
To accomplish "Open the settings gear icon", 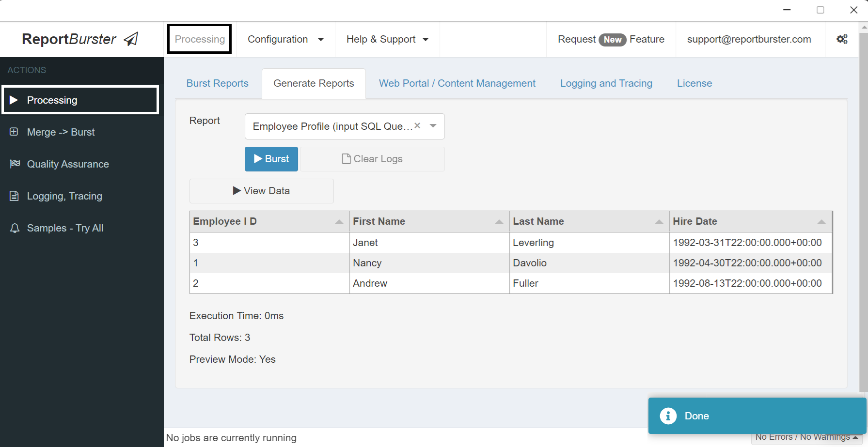I will (x=842, y=39).
